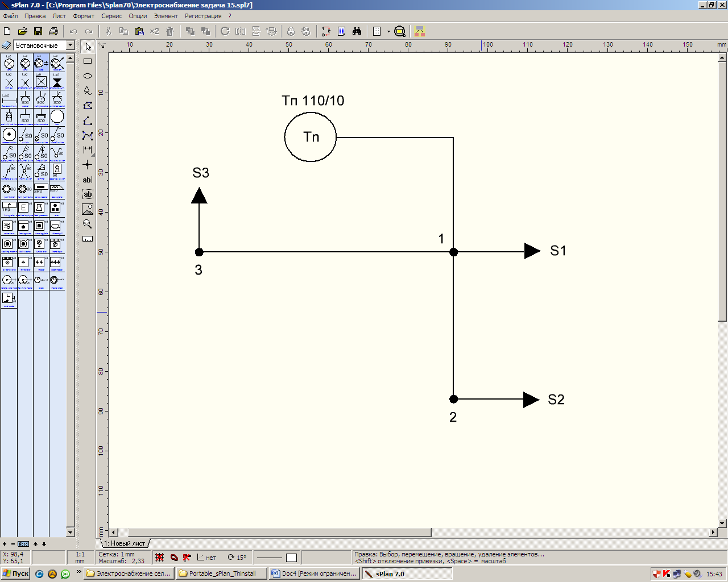Select the Insert Image tool
728x582 pixels.
[x=88, y=209]
